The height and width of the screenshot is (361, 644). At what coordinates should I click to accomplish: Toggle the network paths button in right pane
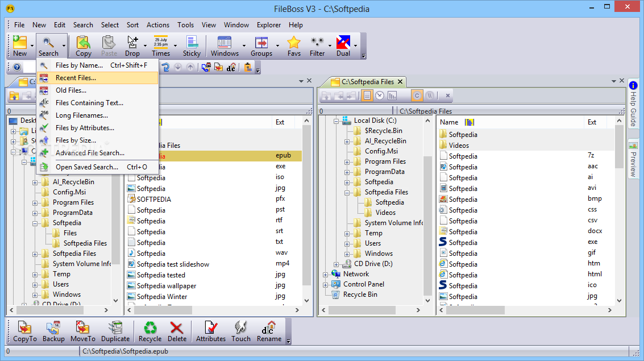point(430,96)
